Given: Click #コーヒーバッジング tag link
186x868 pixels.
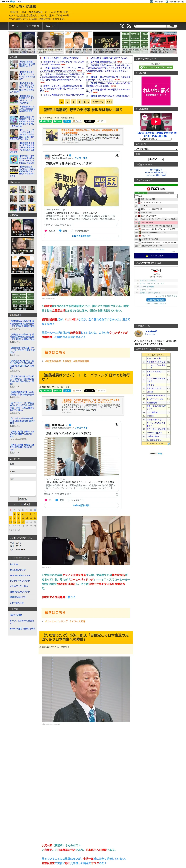Looking at the screenshot, I should 56,621.
